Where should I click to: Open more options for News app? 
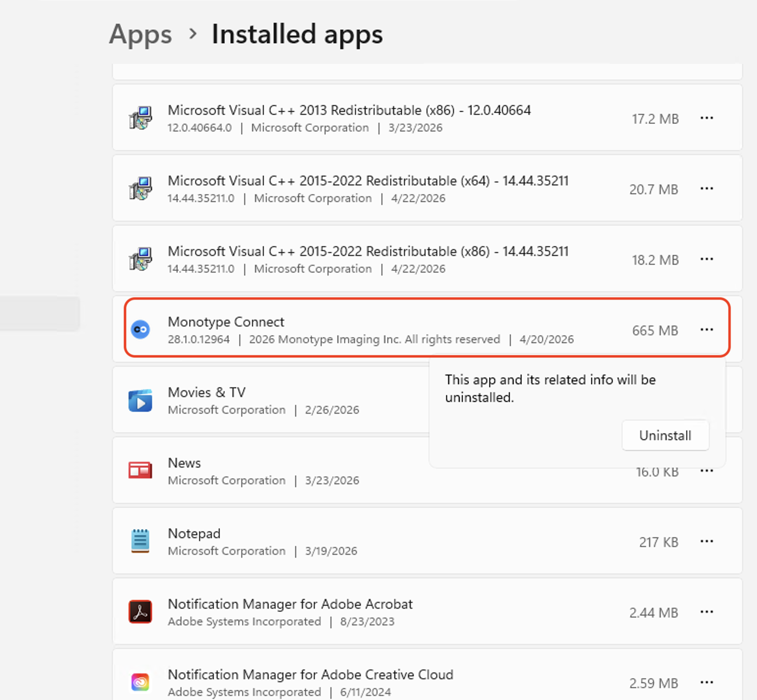(707, 471)
